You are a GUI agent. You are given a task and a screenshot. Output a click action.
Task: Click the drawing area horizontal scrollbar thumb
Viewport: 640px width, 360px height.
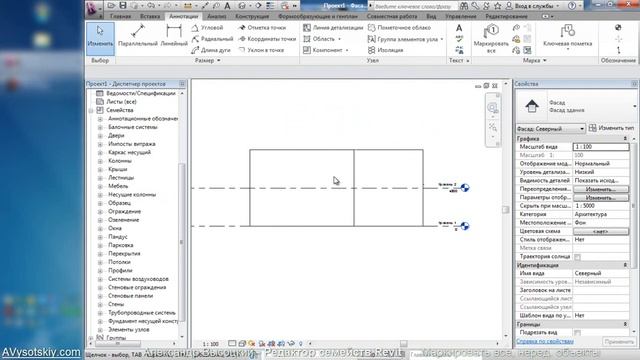[403, 344]
